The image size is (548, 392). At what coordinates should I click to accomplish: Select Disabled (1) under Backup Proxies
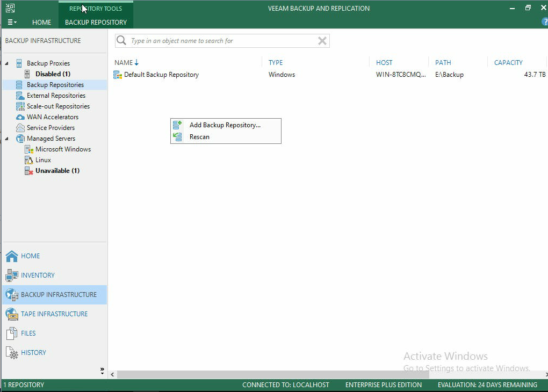click(x=53, y=74)
